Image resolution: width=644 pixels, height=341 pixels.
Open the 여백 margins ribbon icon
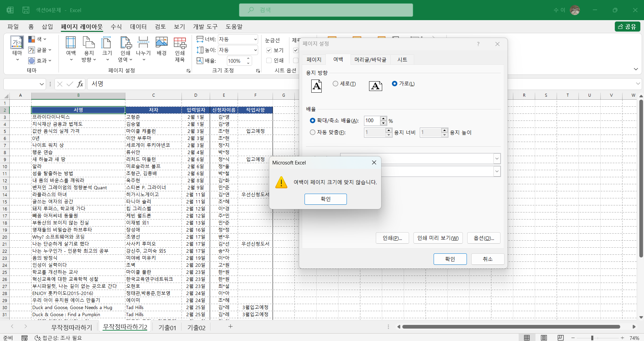pyautogui.click(x=71, y=49)
